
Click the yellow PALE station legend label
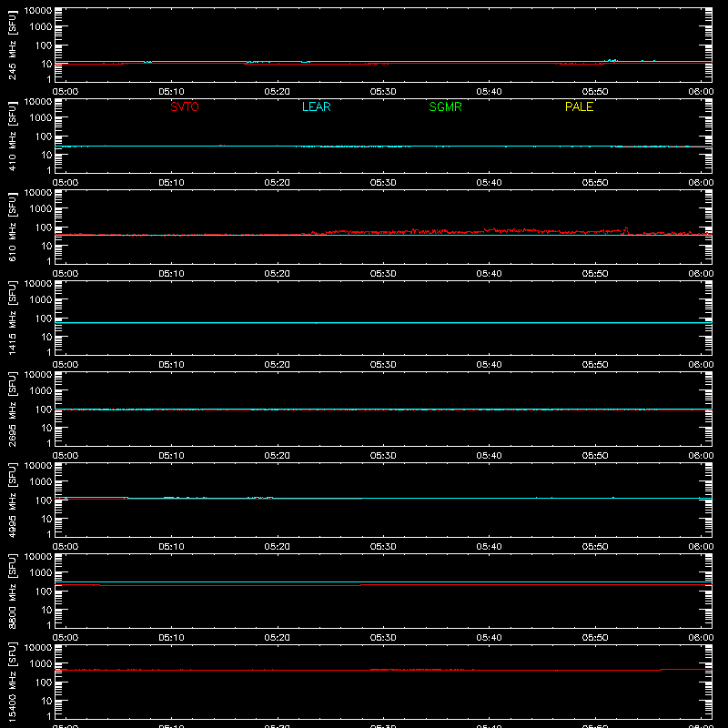(579, 106)
